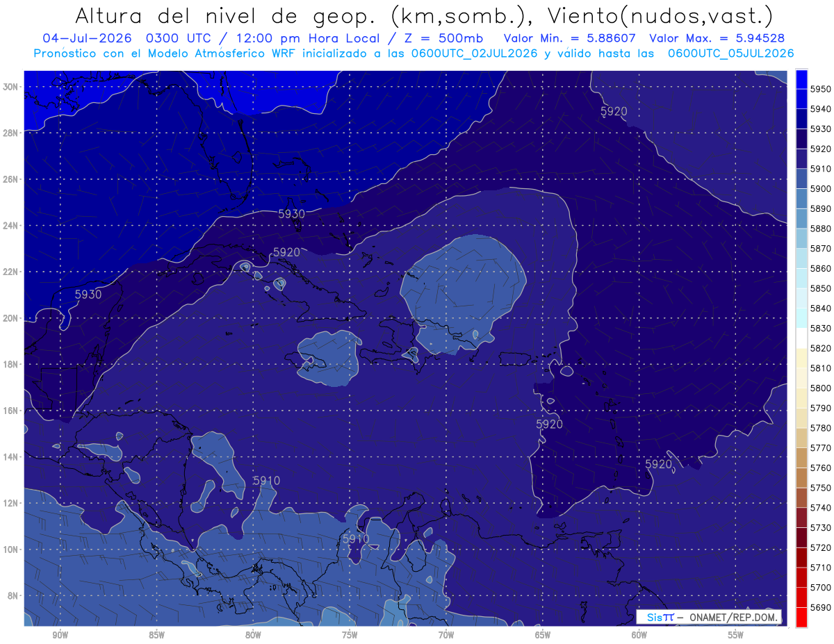Click the '12N' latitude label
This screenshot has width=834, height=644.
[x=10, y=503]
